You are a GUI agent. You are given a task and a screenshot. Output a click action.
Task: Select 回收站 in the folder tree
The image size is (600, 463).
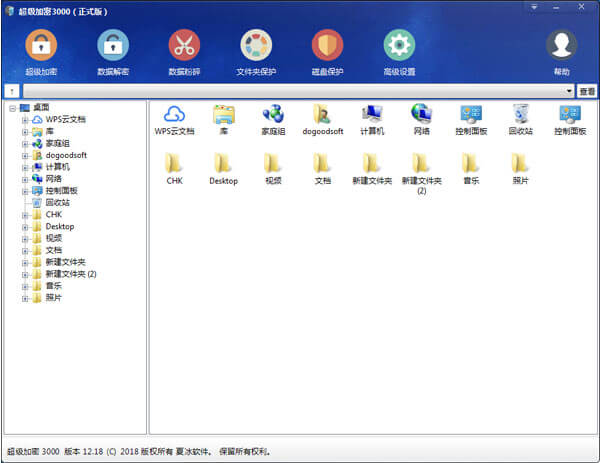(x=51, y=203)
